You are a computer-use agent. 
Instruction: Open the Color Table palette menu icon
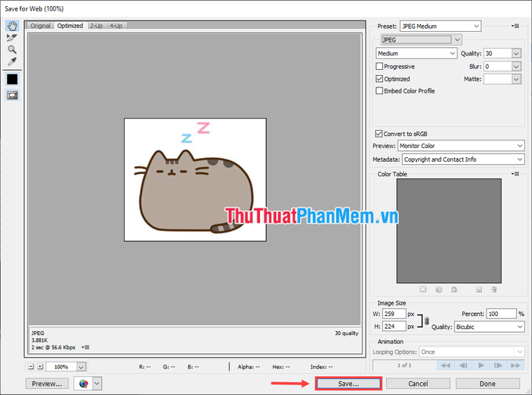point(515,174)
